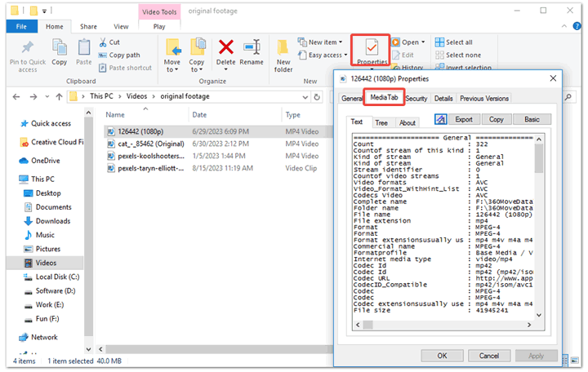Select file cat_-_85462 (Original)
This screenshot has height=372, width=588.
[151, 144]
